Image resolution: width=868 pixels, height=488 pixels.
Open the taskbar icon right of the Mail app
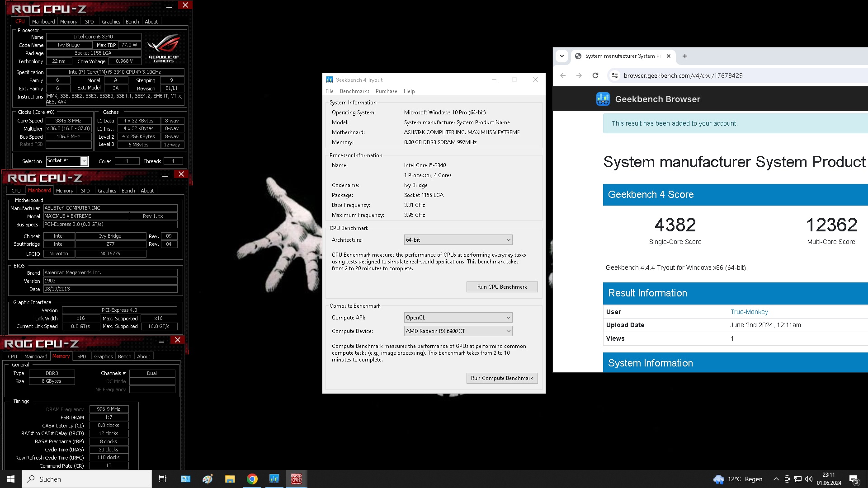click(x=208, y=479)
